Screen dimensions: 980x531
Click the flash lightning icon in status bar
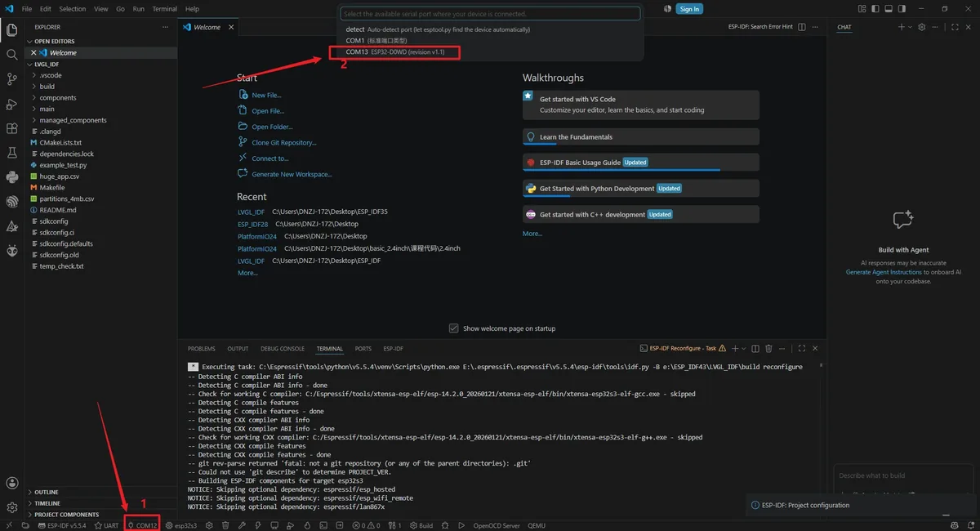point(258,525)
